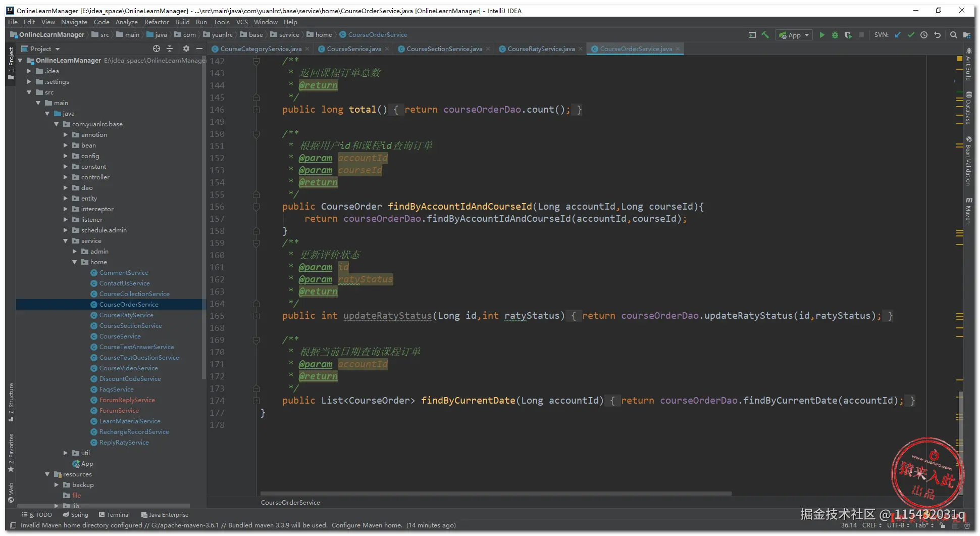Click the SVN Commit checkmark icon

coord(911,35)
